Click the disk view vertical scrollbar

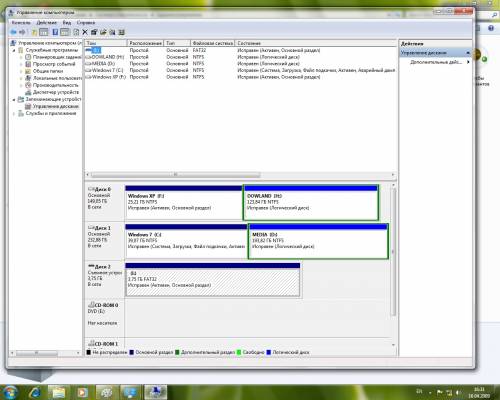[393, 252]
